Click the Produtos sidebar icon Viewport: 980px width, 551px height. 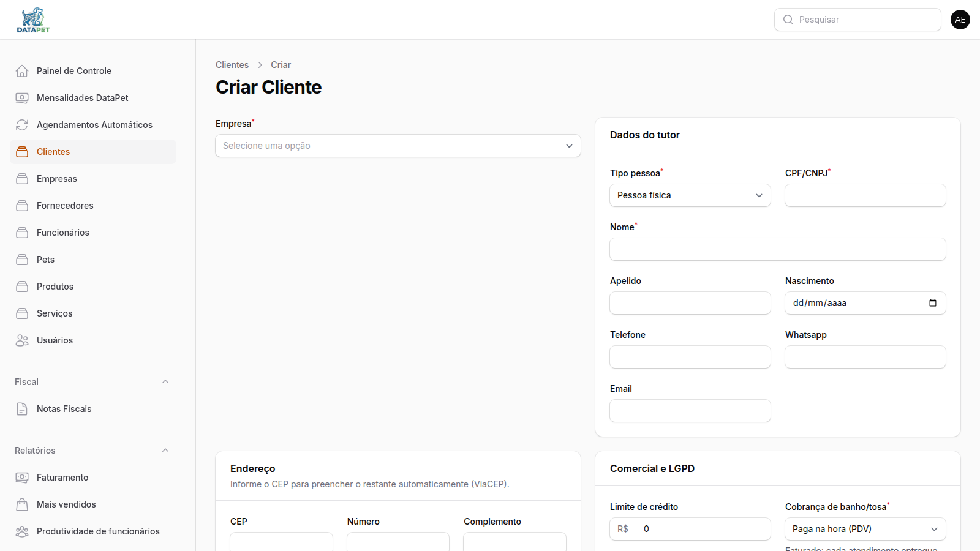(22, 287)
